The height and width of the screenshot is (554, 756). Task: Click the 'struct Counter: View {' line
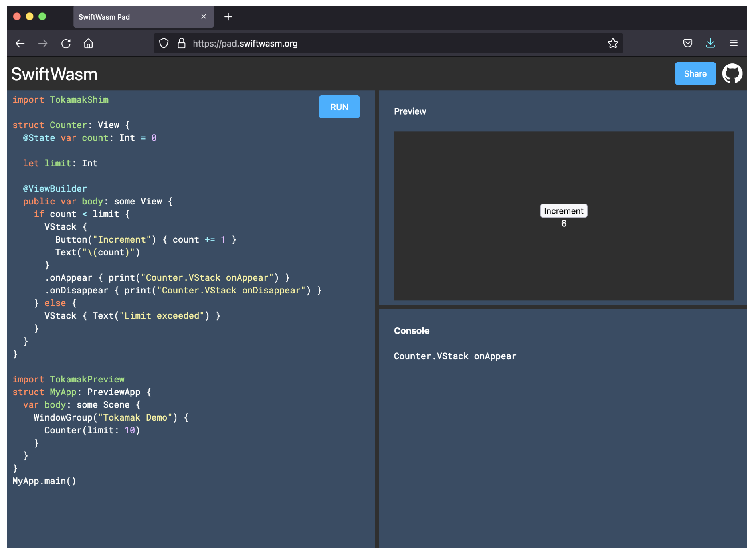pyautogui.click(x=71, y=125)
